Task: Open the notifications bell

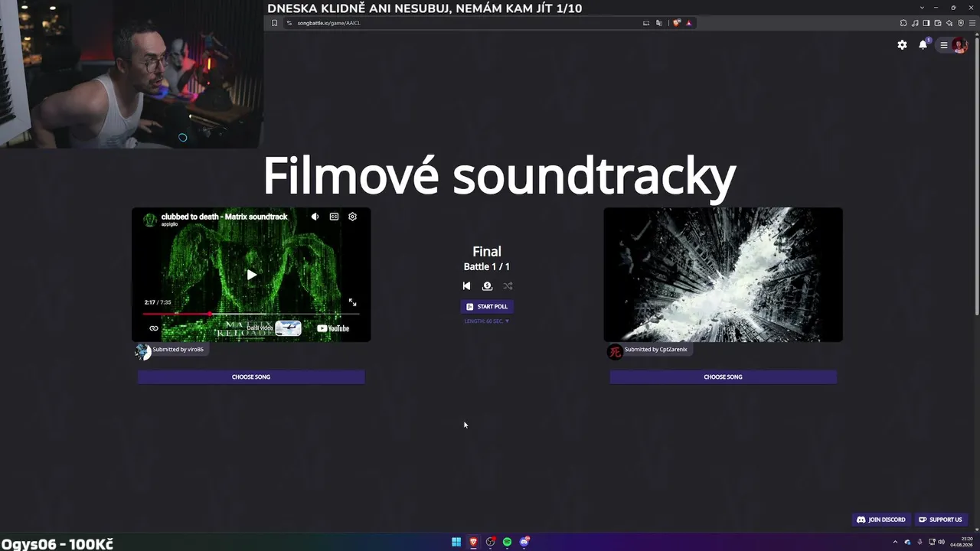Action: 923,45
